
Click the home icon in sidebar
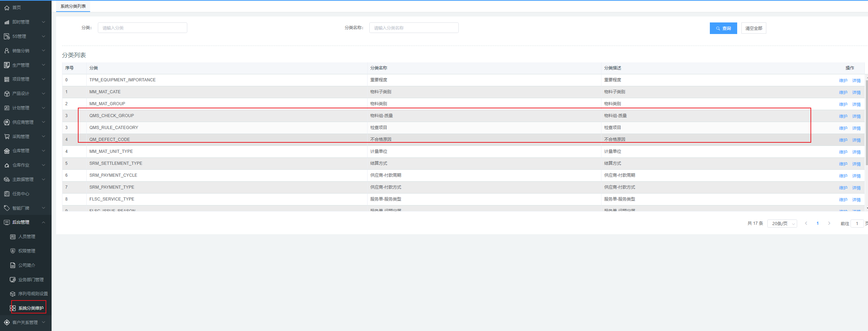pos(7,8)
